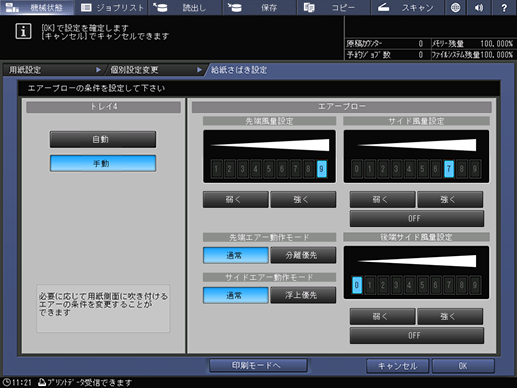Increase front airflow with 強く under 先端風量設定

303,199
